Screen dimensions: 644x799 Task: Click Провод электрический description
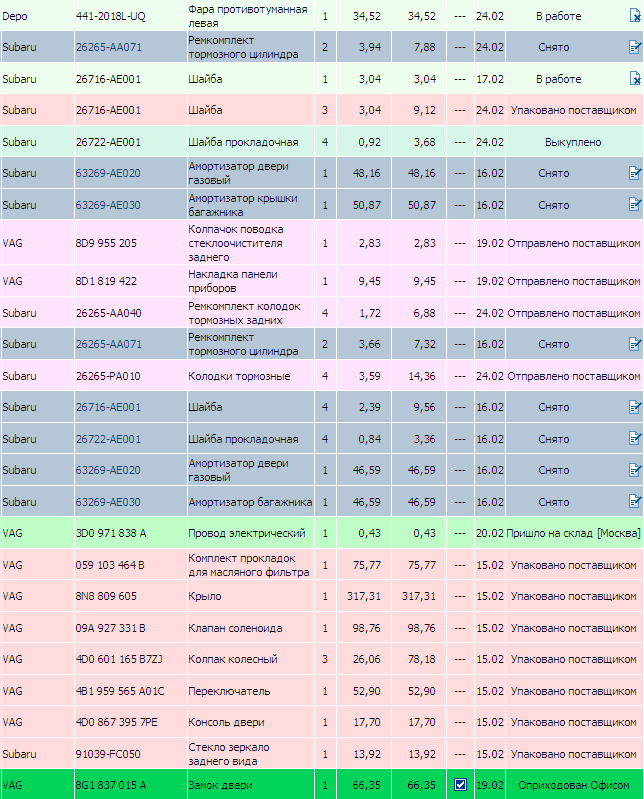(x=247, y=533)
